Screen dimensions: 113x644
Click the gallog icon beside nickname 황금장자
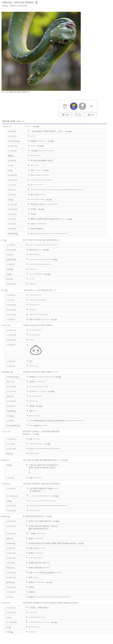[14, 582]
